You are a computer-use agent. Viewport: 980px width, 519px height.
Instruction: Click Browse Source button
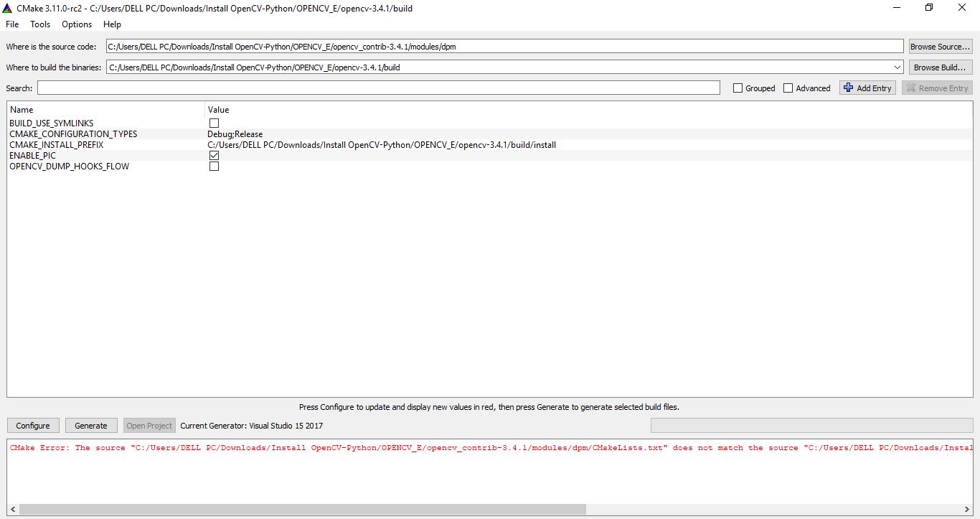[941, 47]
